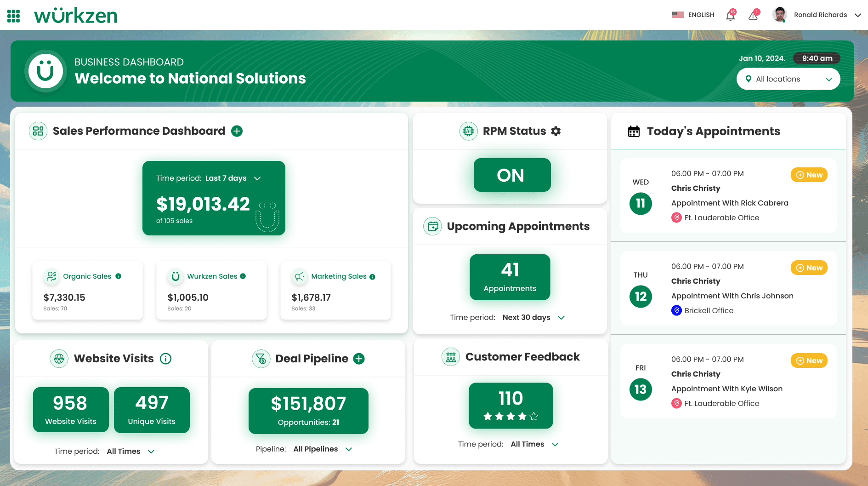Click the RPM Status AI chip icon
The width and height of the screenshot is (868, 486).
tap(468, 131)
